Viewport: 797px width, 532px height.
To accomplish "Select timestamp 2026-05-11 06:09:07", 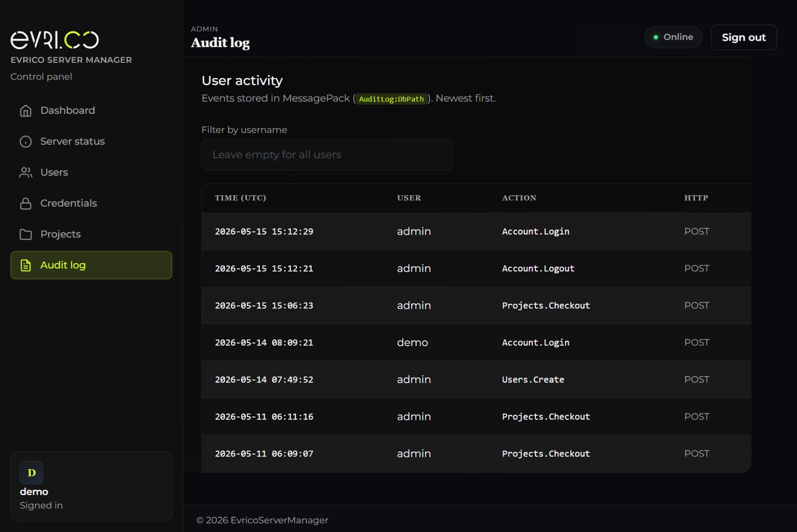I will point(264,454).
